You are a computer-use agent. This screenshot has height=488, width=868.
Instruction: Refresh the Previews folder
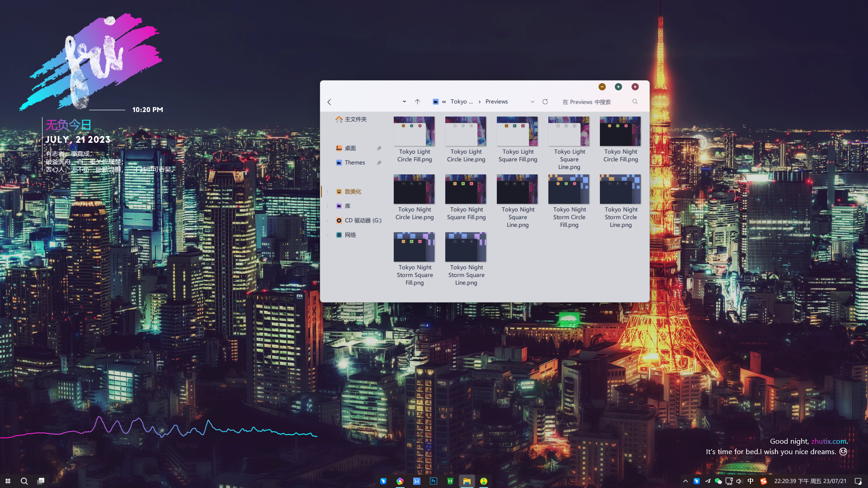coord(545,102)
